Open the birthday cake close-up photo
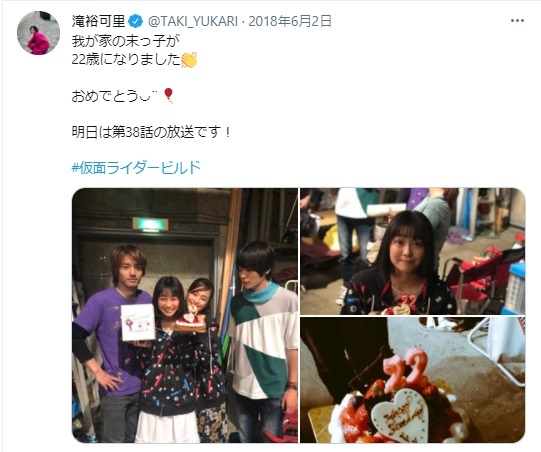 413,380
